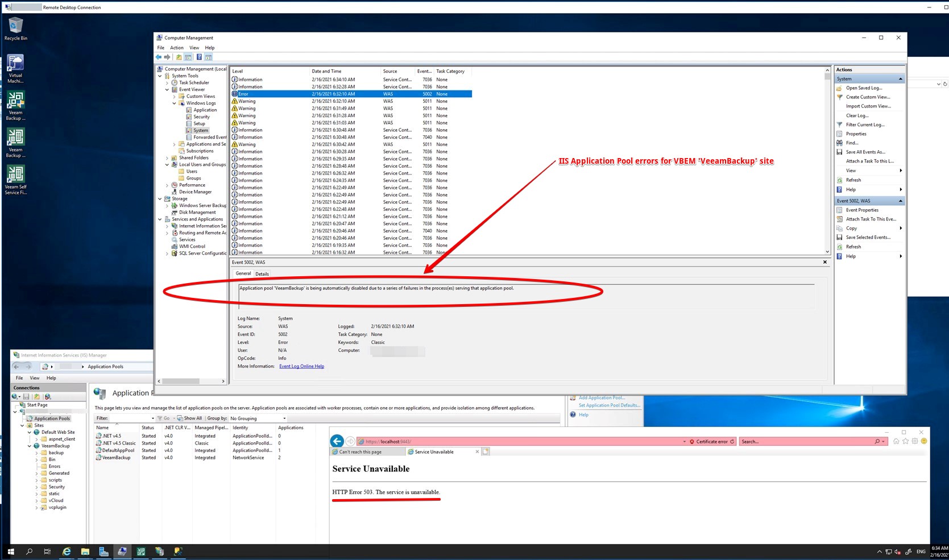Open the Action menu in Computer Management
Viewport: 949px width, 560px height.
pyautogui.click(x=177, y=48)
